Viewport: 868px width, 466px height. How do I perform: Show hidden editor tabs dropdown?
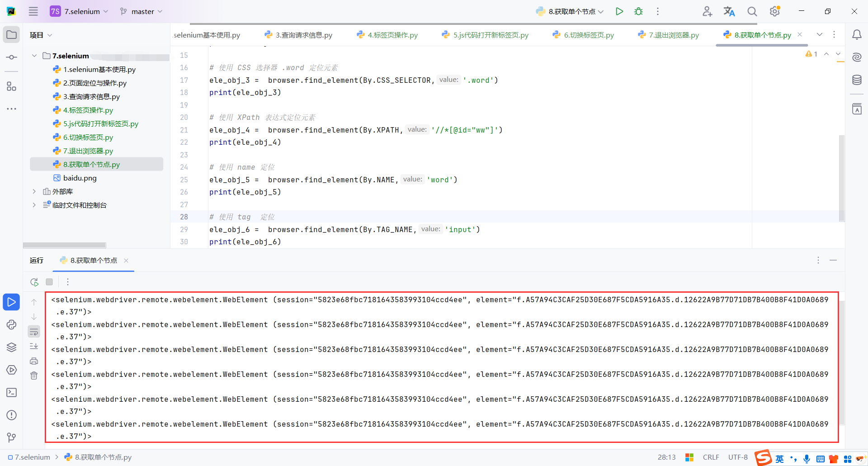(820, 35)
